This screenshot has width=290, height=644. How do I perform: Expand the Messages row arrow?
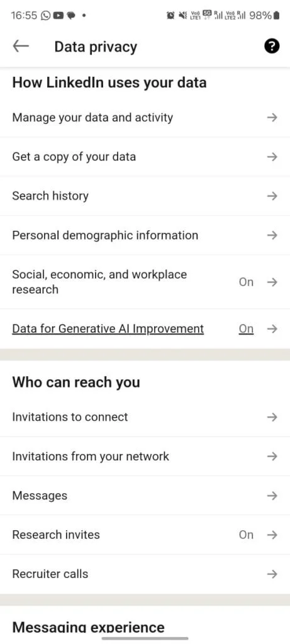(x=272, y=496)
